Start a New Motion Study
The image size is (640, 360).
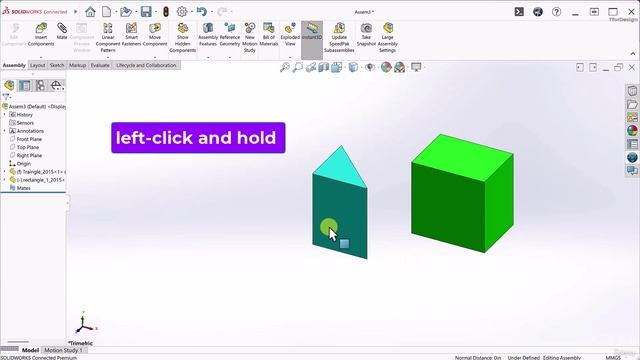coord(250,37)
